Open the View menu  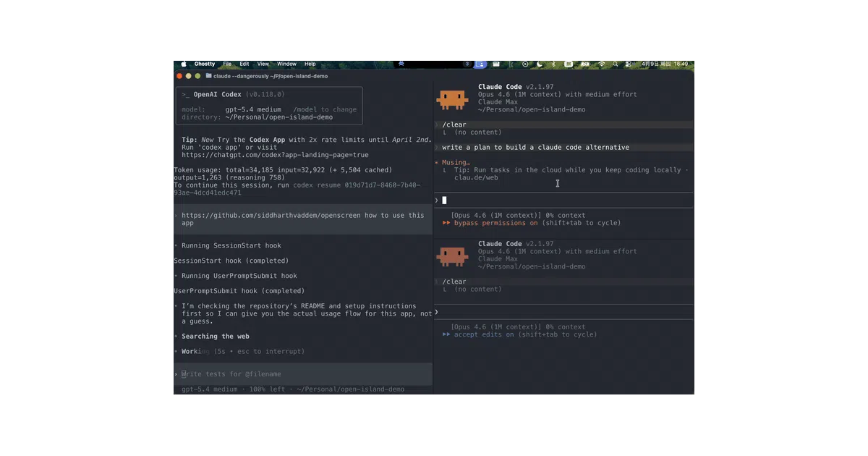click(263, 64)
